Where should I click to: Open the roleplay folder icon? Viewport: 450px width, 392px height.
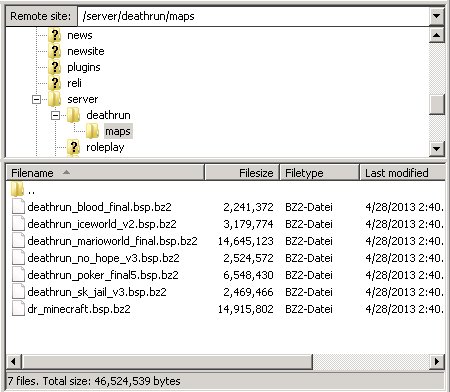[73, 147]
